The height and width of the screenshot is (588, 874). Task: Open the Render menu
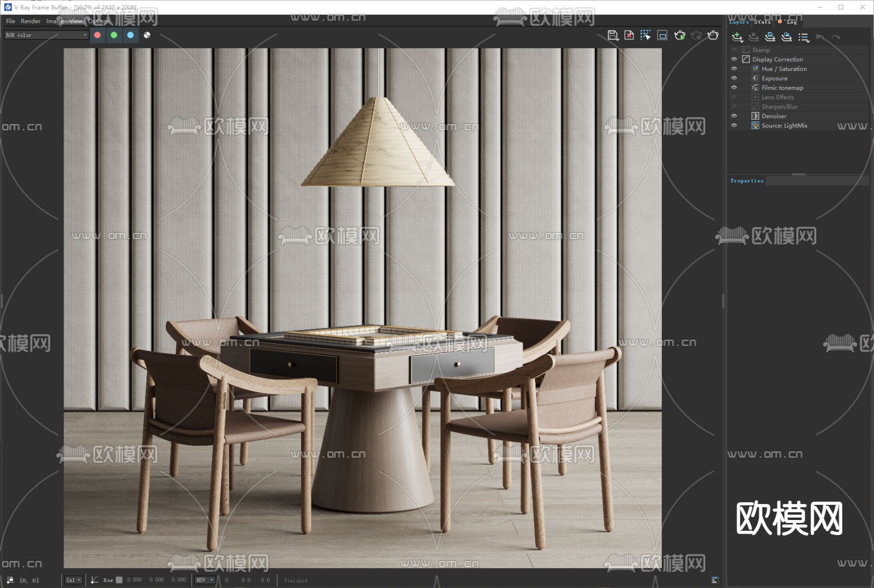click(31, 21)
